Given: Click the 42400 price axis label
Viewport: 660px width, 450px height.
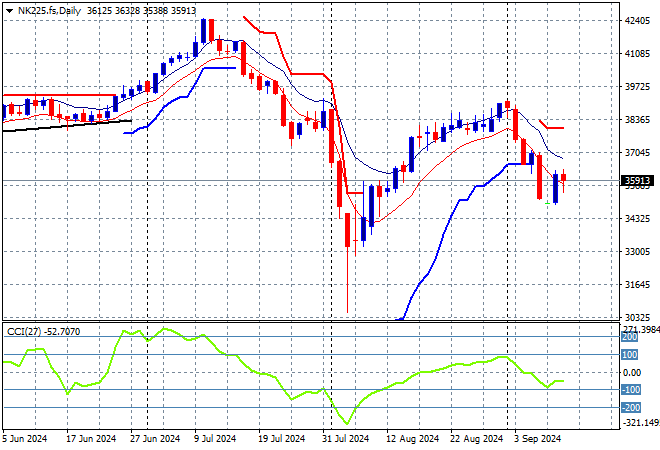Looking at the screenshot, I should [x=637, y=20].
